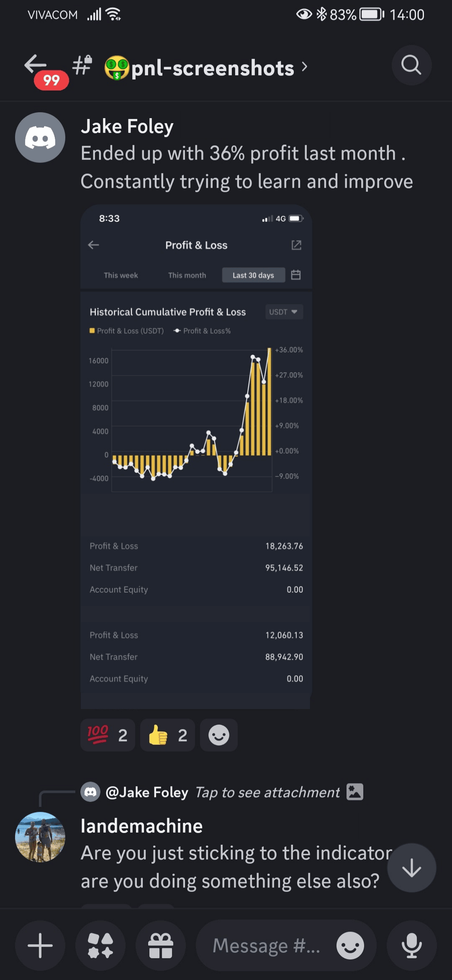Tap to see attachment in reply
Screen dimensions: 452x980
[268, 792]
